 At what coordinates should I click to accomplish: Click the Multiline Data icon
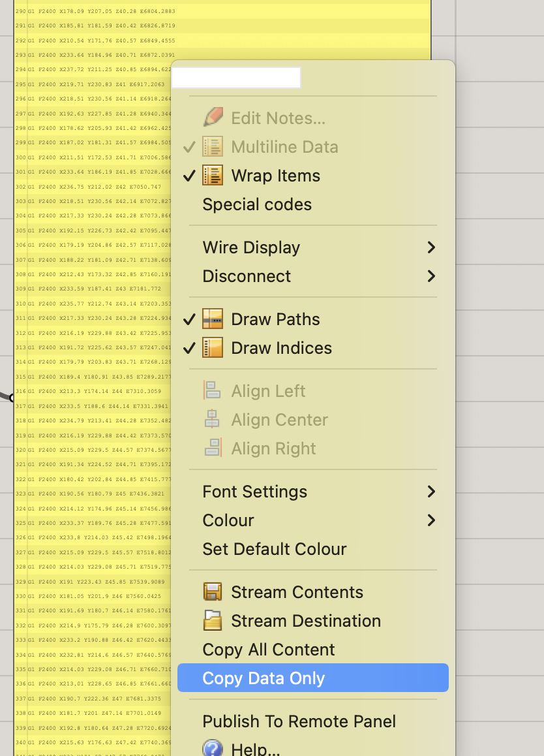coord(213,146)
